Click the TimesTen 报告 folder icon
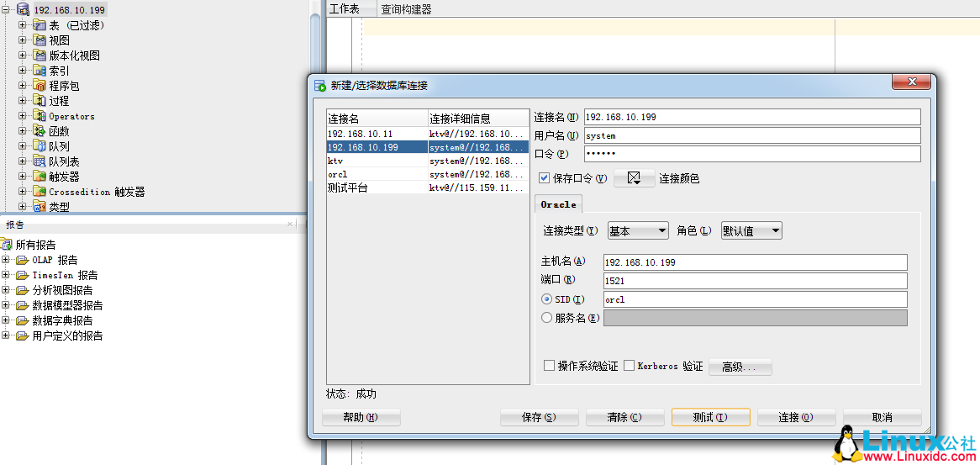Screen dimensions: 980x465 point(24,275)
